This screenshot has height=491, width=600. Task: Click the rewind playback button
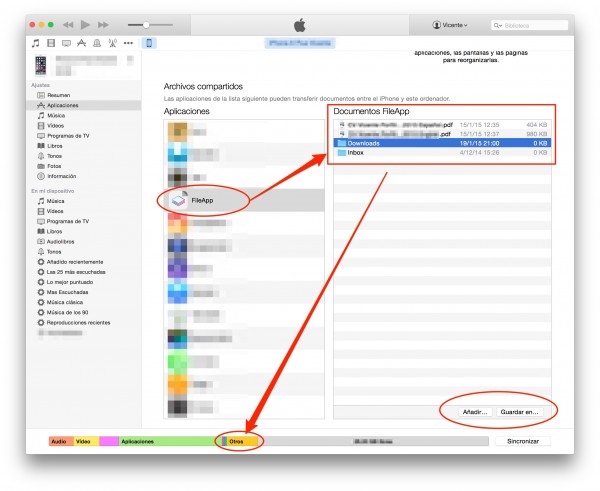point(68,25)
